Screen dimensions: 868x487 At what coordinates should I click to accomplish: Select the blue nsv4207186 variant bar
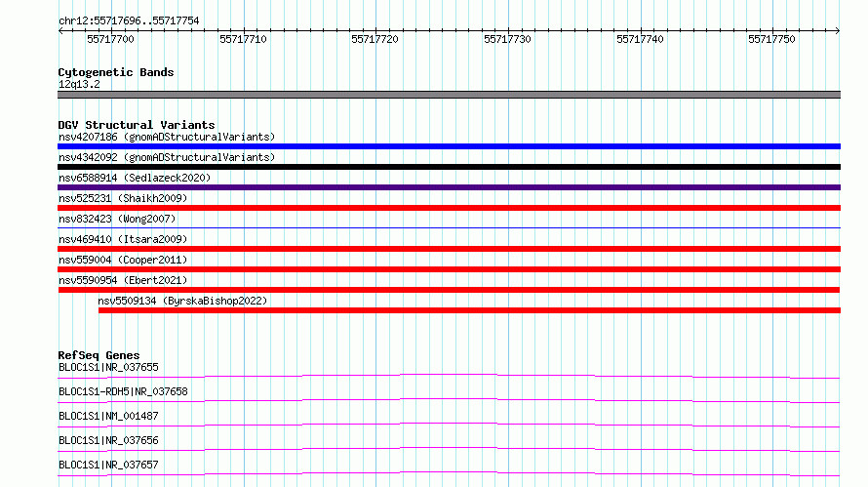449,146
